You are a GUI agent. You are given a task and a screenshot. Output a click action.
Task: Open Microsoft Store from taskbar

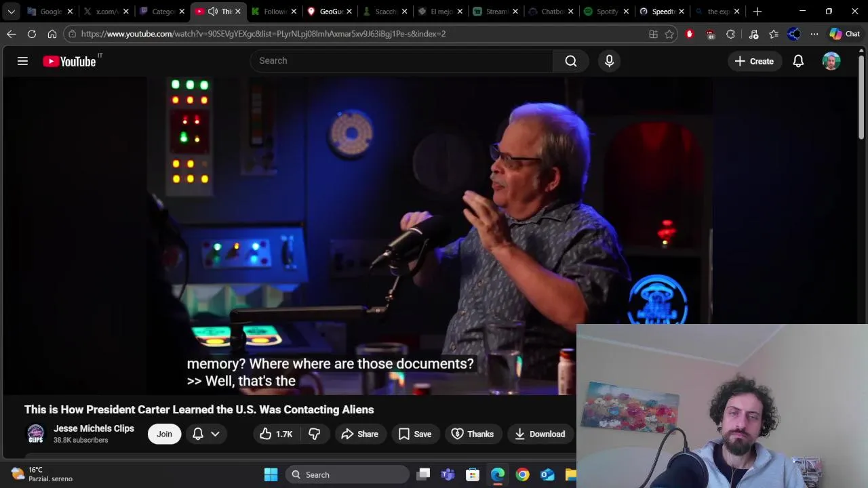tap(473, 474)
